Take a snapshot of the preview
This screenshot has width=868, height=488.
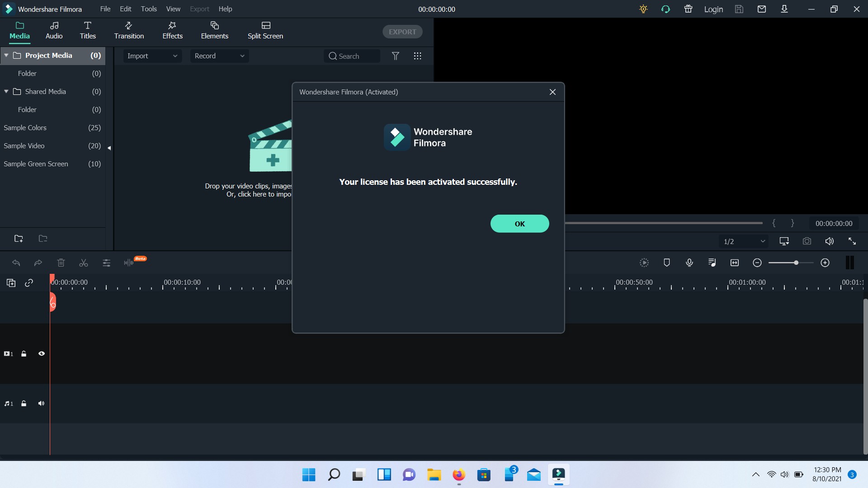tap(807, 241)
